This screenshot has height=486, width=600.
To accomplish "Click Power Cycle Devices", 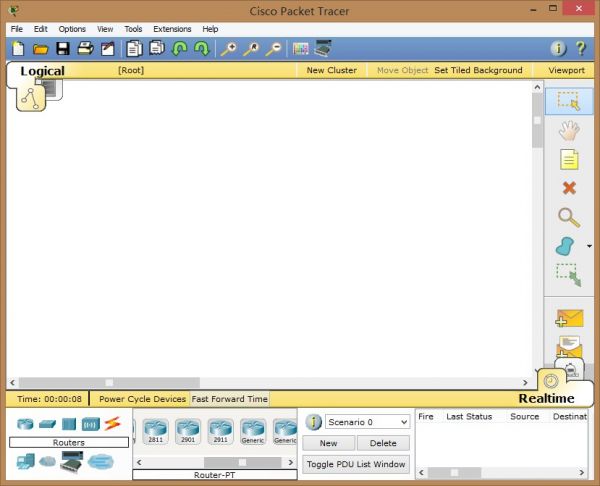I will tap(142, 399).
